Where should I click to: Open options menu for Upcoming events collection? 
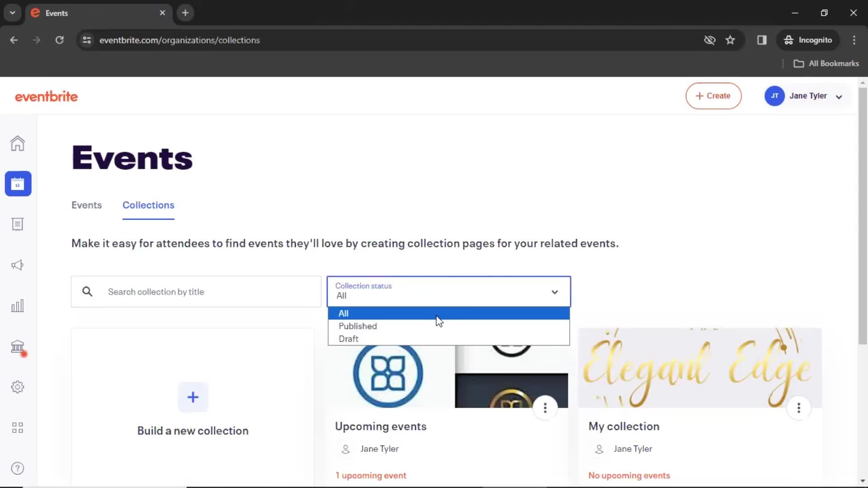[x=545, y=408]
